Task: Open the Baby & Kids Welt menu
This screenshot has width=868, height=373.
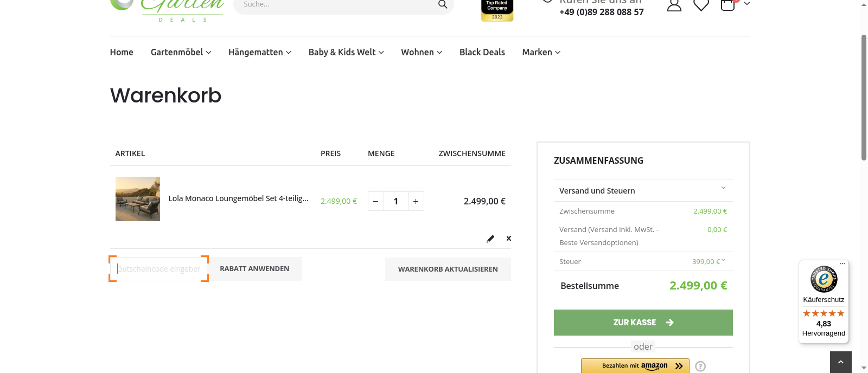Action: tap(346, 52)
